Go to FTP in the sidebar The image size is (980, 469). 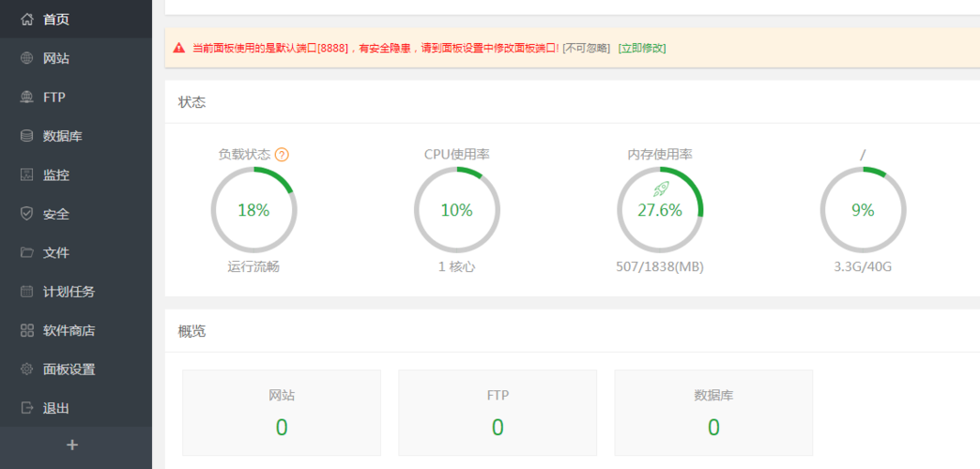coord(76,97)
